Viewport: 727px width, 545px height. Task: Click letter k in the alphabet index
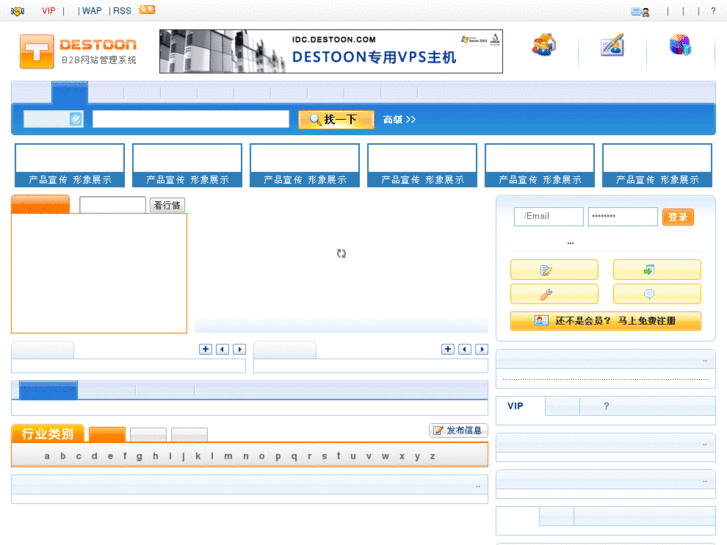[198, 456]
